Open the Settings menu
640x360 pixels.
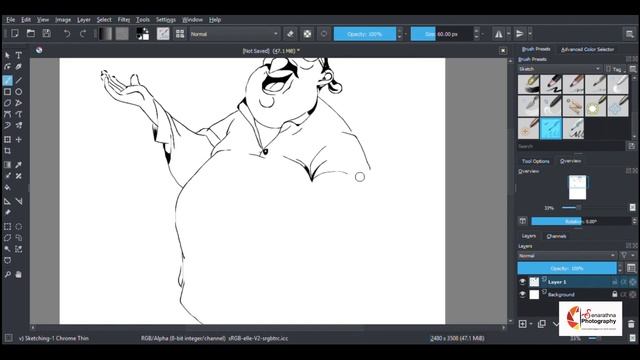[165, 20]
